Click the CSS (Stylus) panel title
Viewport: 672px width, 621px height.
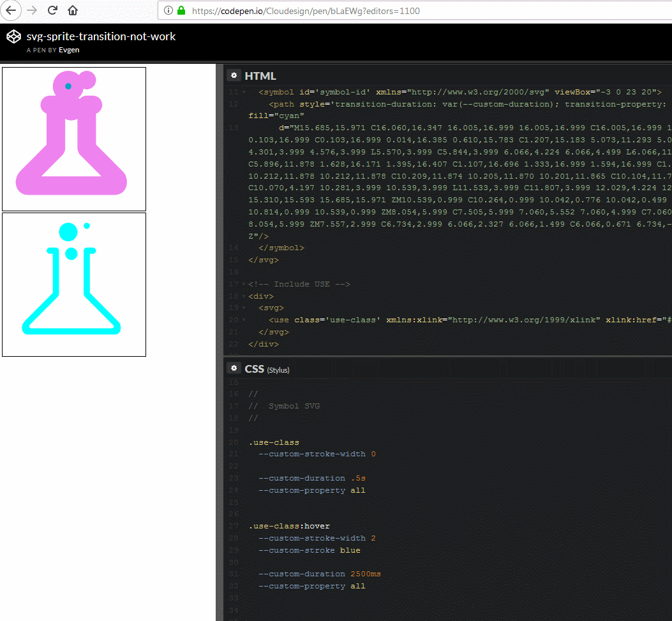pyautogui.click(x=267, y=369)
